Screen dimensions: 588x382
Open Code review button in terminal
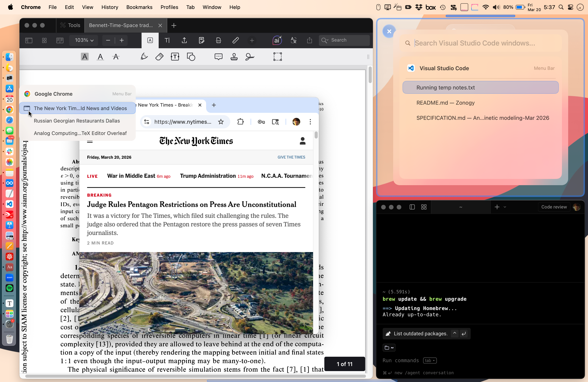(554, 207)
